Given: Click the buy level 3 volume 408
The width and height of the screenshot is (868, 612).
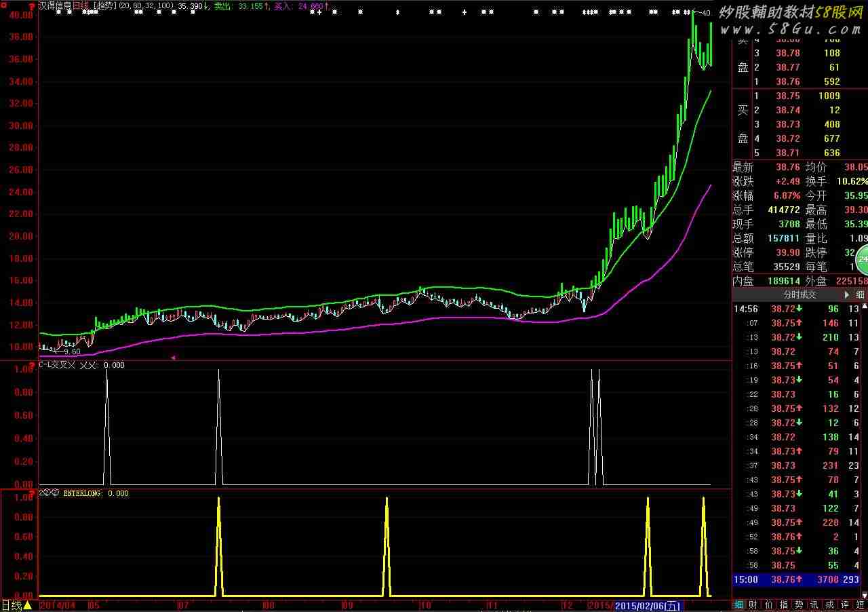Looking at the screenshot, I should [831, 125].
